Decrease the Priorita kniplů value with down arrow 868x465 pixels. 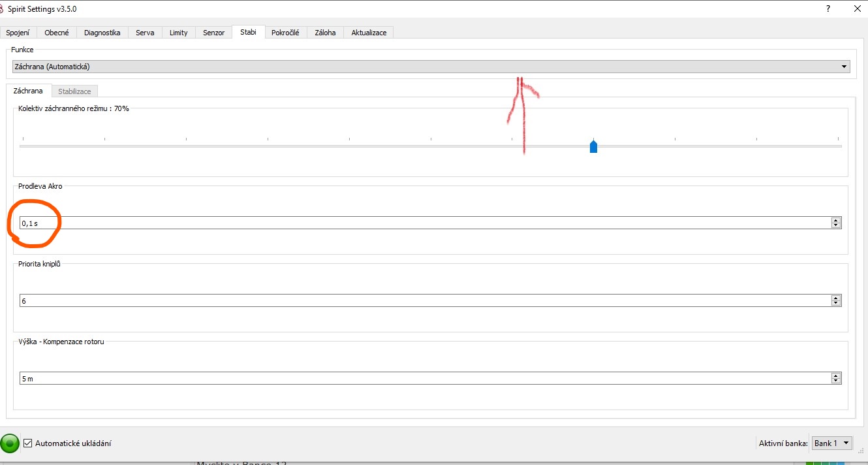click(x=835, y=303)
